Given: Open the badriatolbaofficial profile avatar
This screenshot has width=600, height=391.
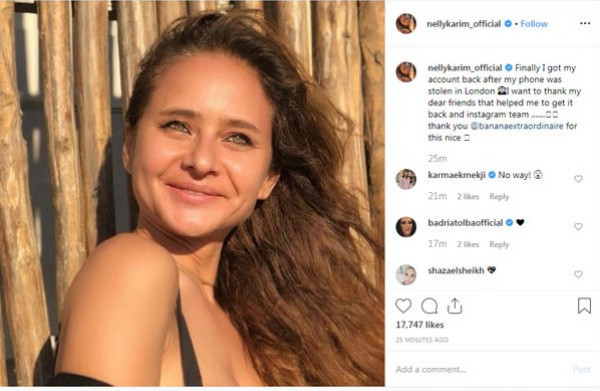Looking at the screenshot, I should click(x=406, y=227).
